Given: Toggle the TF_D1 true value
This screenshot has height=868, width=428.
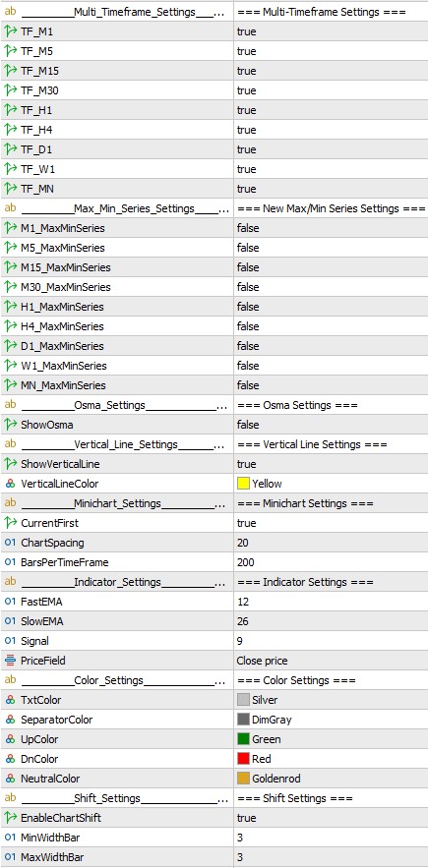Looking at the screenshot, I should pos(331,149).
